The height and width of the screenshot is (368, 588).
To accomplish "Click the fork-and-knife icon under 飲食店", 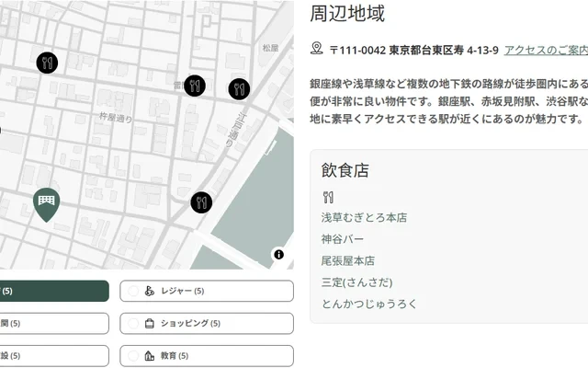I will pos(328,196).
